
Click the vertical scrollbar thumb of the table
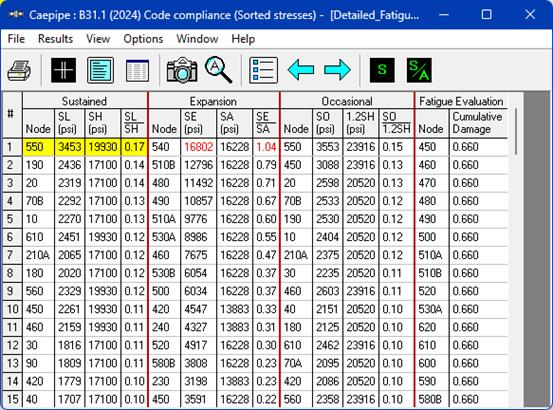[x=515, y=131]
